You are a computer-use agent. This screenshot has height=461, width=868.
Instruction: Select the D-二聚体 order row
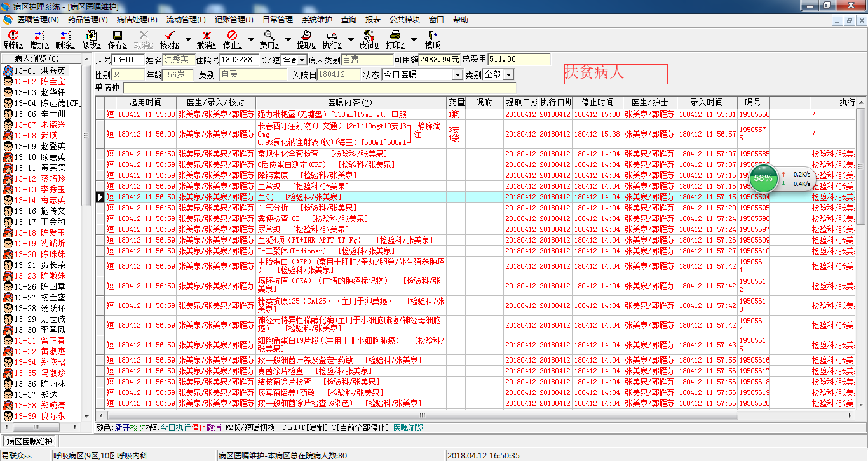point(477,251)
